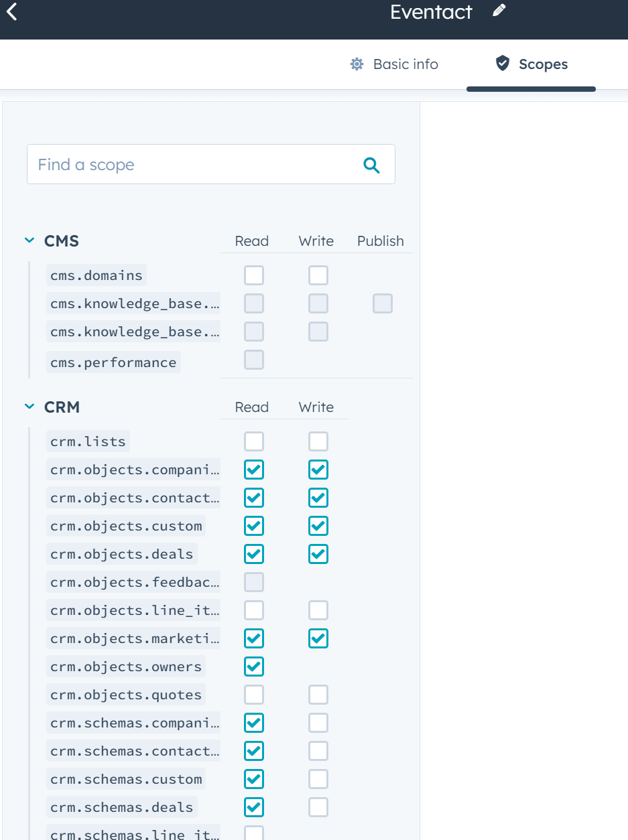Disable Write access for crm.objects.deals
This screenshot has width=628, height=840.
click(x=318, y=553)
